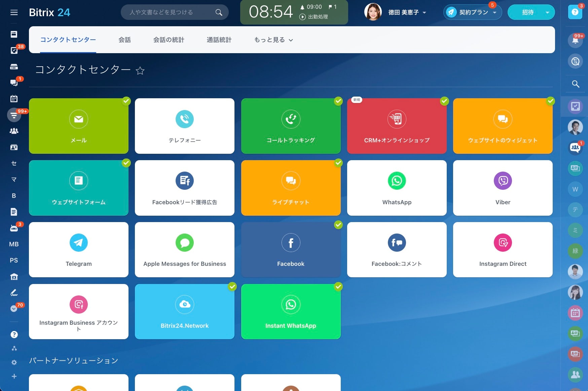Open the help question mark in top right
The height and width of the screenshot is (391, 588).
pos(575,12)
